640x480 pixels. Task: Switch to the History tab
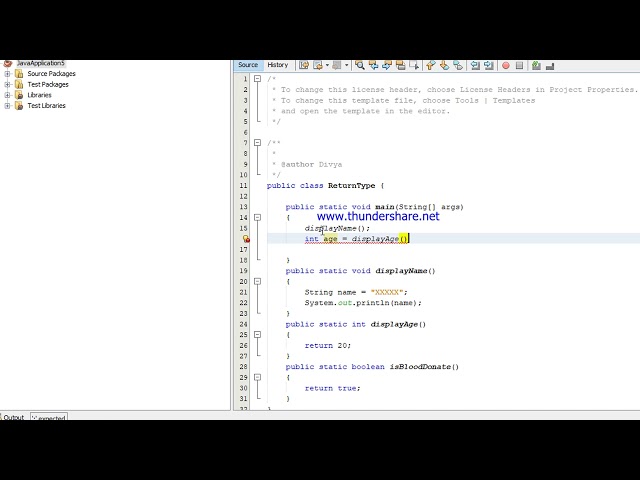pos(278,65)
